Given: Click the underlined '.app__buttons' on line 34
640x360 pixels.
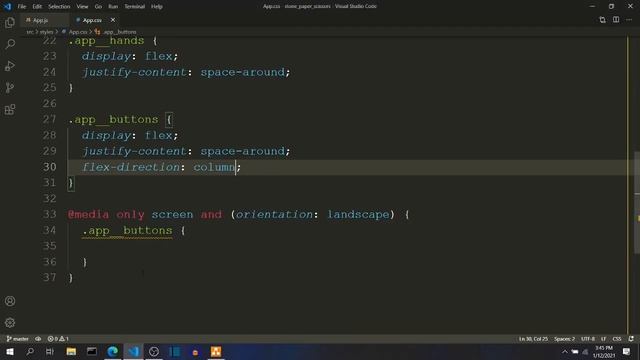Looking at the screenshot, I should pyautogui.click(x=127, y=231).
